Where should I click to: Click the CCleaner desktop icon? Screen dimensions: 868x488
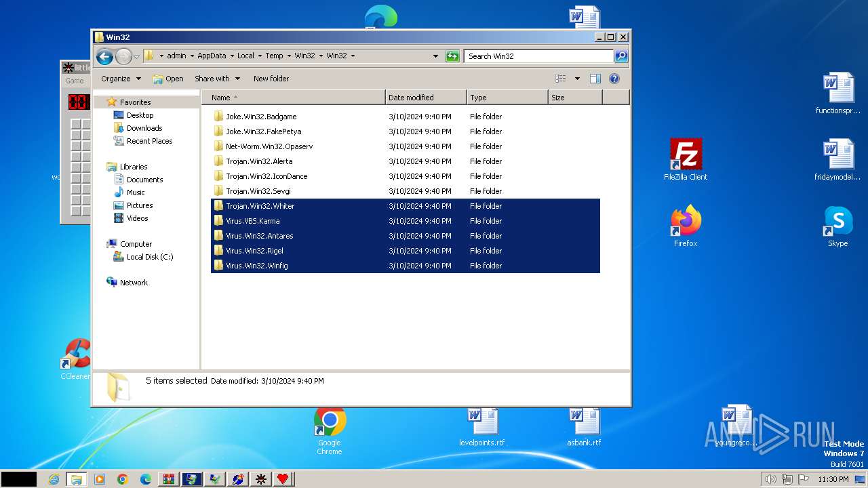(x=75, y=359)
